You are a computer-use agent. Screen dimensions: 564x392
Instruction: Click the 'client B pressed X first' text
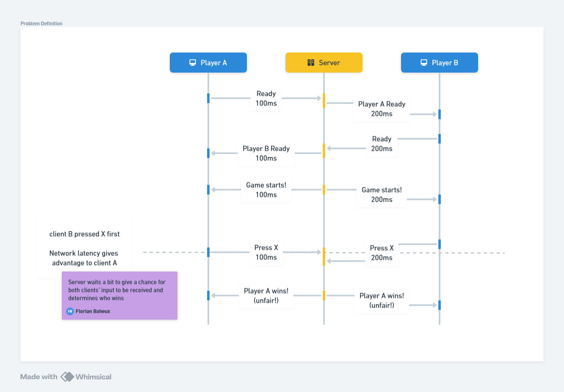[84, 234]
